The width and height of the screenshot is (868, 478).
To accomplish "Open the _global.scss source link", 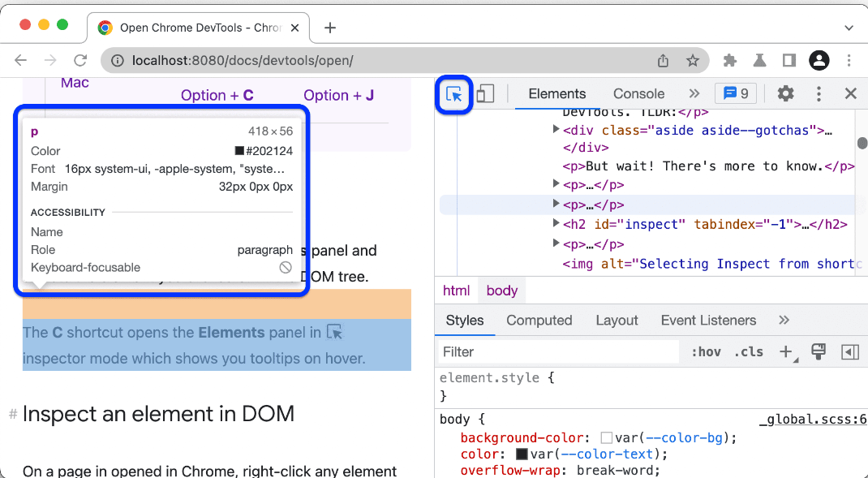I will pyautogui.click(x=813, y=420).
